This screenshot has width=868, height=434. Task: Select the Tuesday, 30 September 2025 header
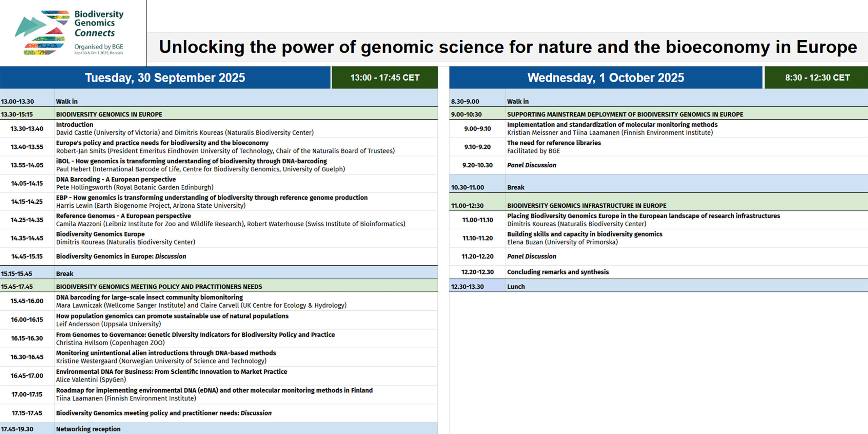(x=165, y=78)
